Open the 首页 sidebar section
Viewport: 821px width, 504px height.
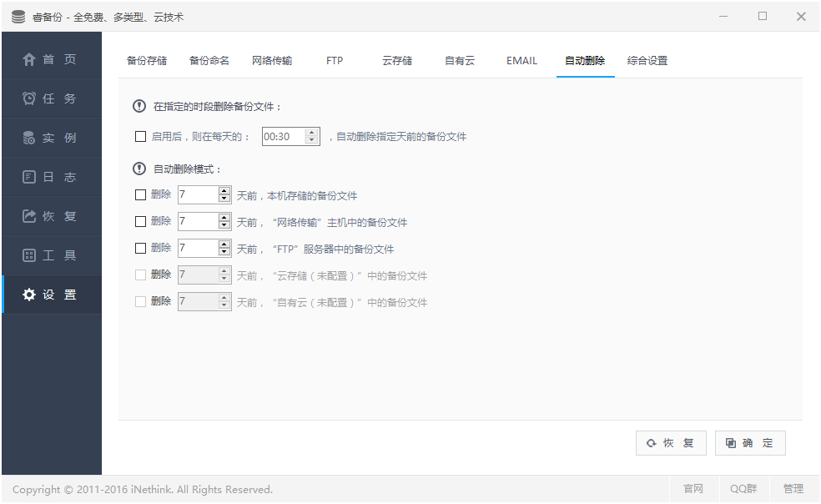point(52,59)
